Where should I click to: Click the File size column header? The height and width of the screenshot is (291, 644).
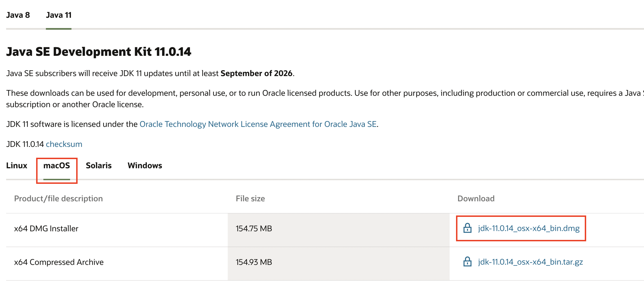[x=250, y=199]
